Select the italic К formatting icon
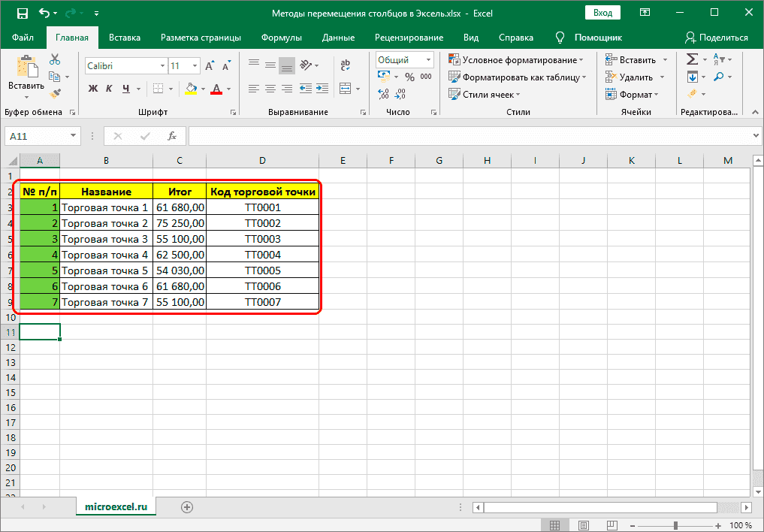Image resolution: width=764 pixels, height=532 pixels. point(107,89)
